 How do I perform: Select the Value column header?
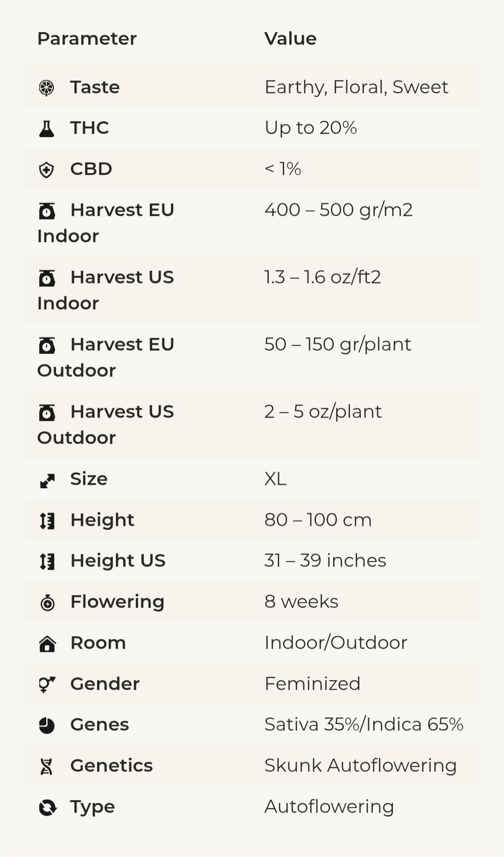point(290,38)
